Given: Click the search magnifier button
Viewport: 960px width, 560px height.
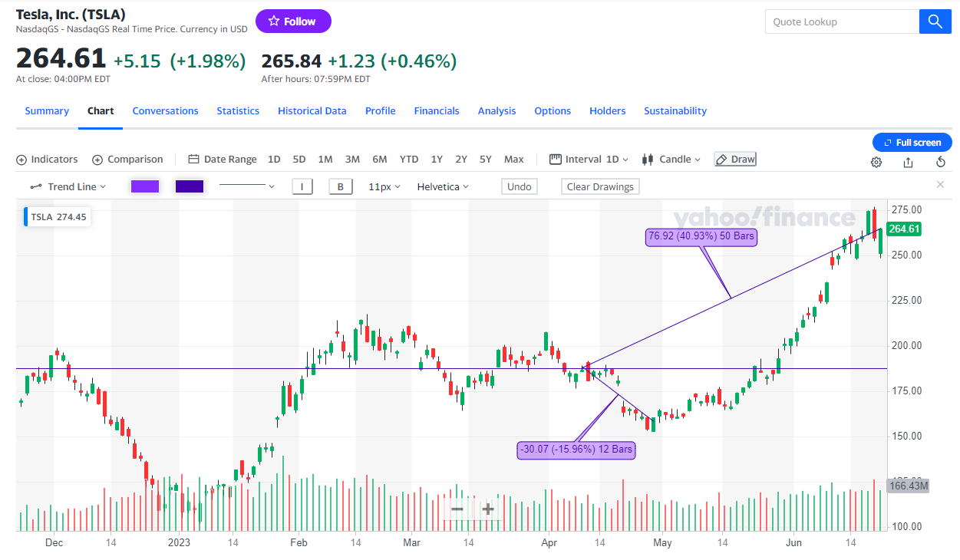Looking at the screenshot, I should click(935, 21).
